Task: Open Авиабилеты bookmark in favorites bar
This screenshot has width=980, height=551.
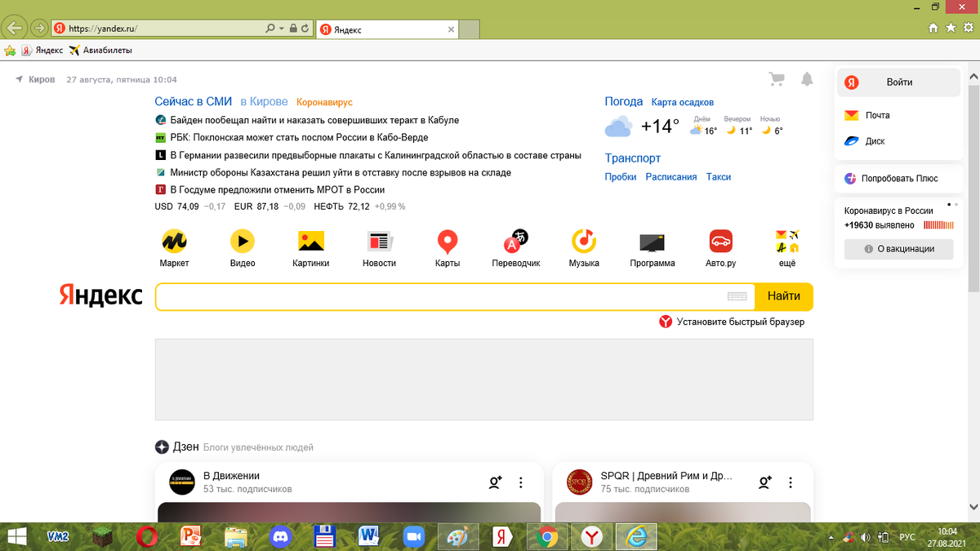Action: coord(100,50)
